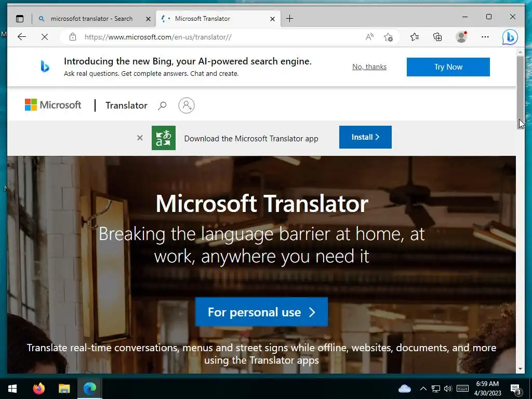Select the Microsoft Translator tab
The image size is (532, 399).
(x=218, y=19)
